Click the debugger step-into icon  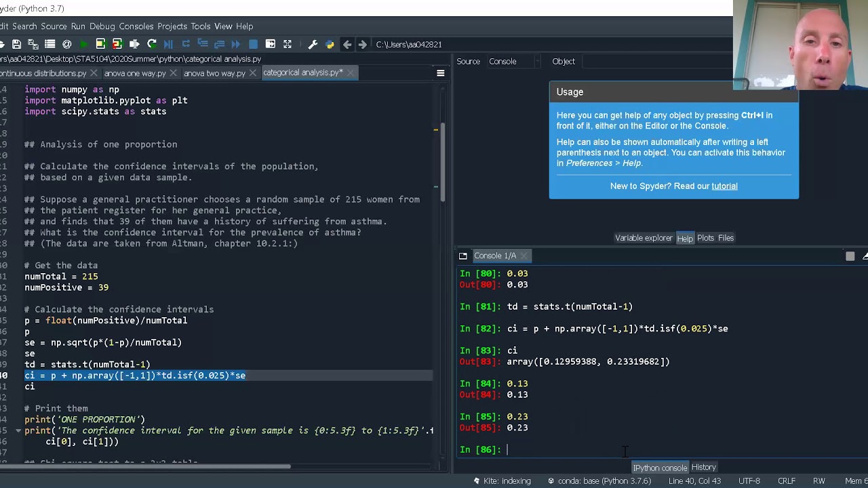point(203,44)
